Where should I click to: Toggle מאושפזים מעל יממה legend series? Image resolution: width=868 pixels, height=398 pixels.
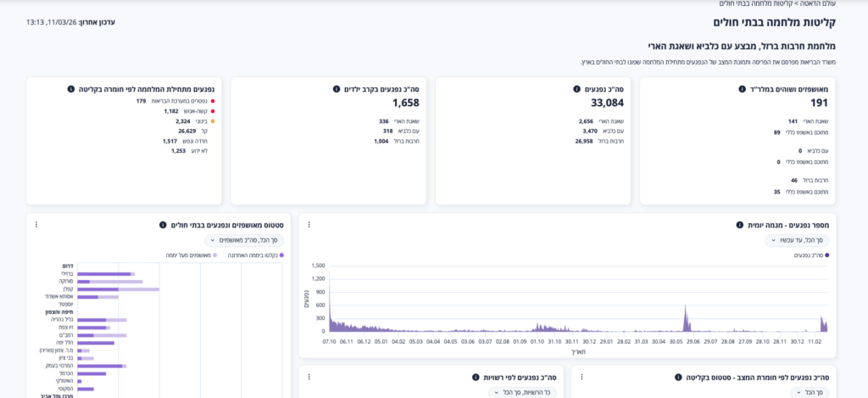click(x=191, y=255)
